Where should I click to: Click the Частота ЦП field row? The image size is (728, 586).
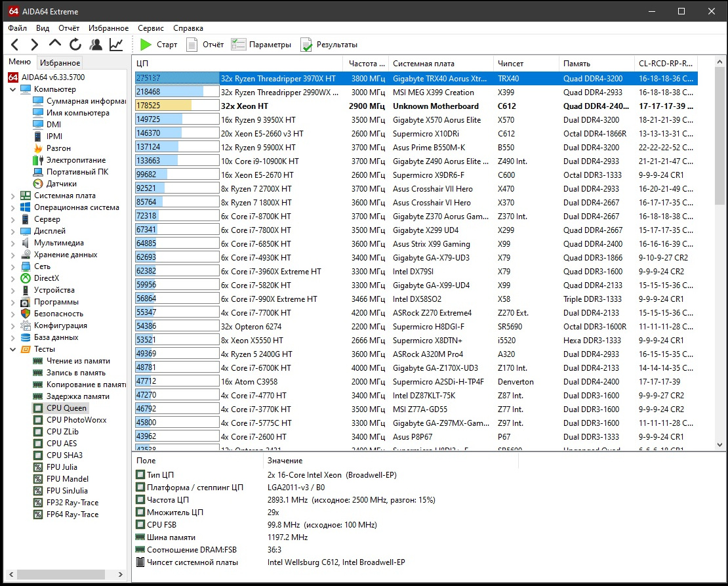(x=325, y=500)
